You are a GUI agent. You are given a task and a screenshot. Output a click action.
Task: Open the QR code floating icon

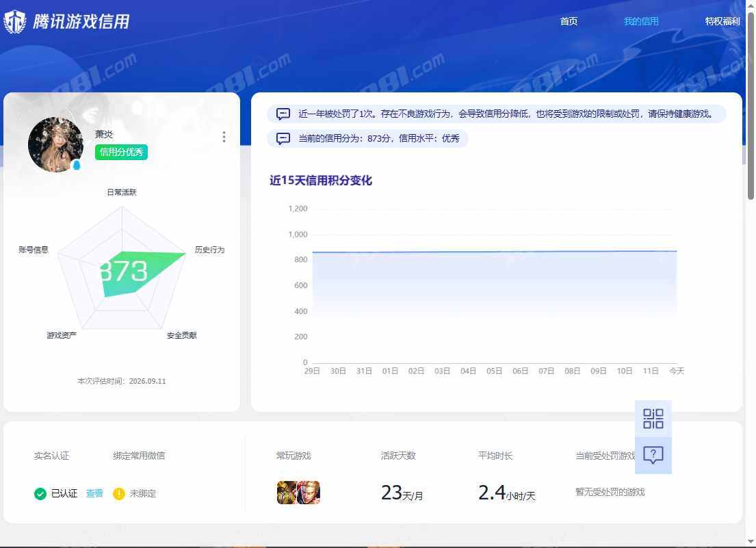coord(653,419)
